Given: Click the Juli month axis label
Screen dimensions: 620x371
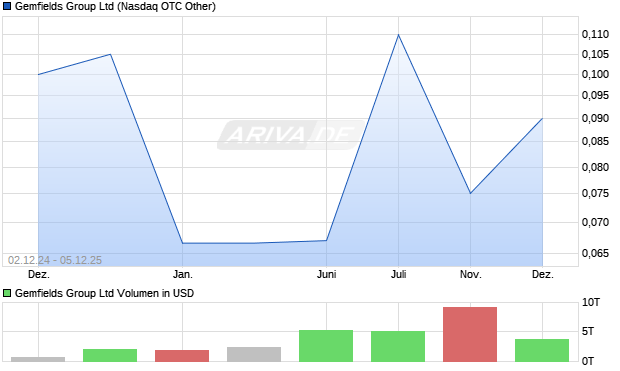Looking at the screenshot, I should click(x=399, y=274).
